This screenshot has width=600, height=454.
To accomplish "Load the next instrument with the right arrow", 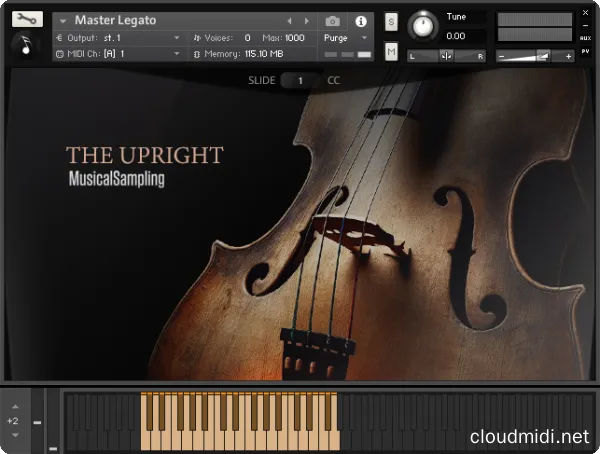I will (307, 21).
